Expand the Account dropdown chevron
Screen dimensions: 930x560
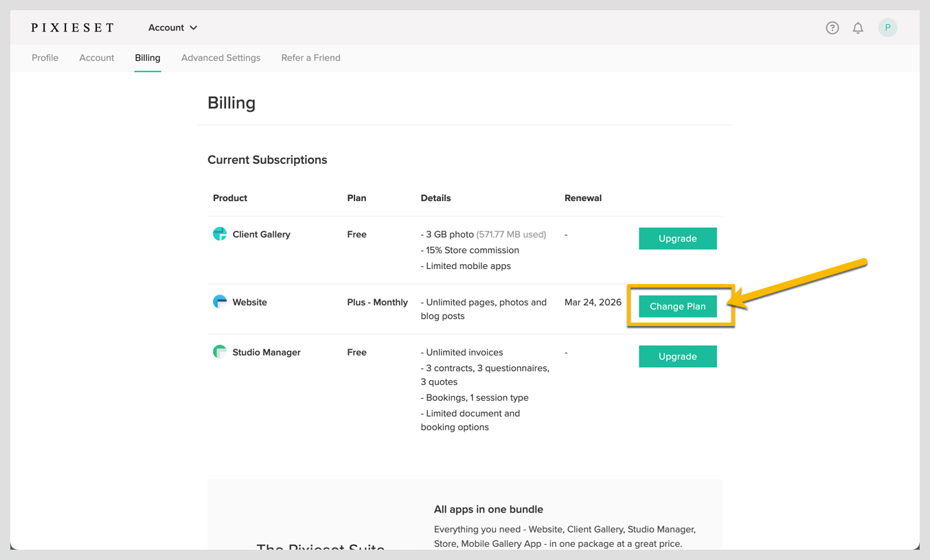point(194,27)
